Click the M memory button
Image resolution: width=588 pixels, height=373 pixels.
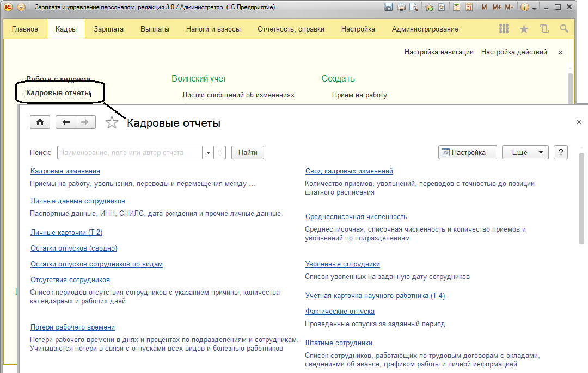[484, 7]
